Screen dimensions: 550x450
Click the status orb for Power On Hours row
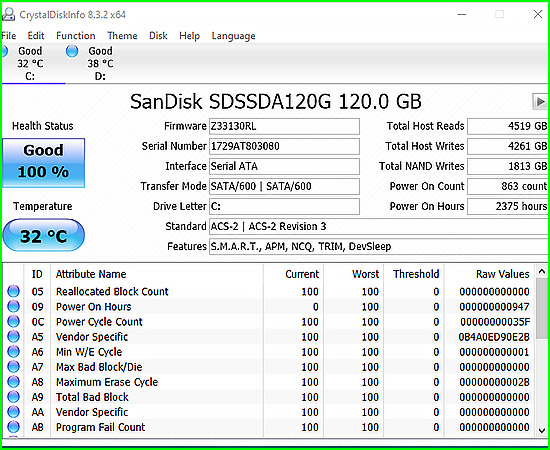[x=13, y=307]
